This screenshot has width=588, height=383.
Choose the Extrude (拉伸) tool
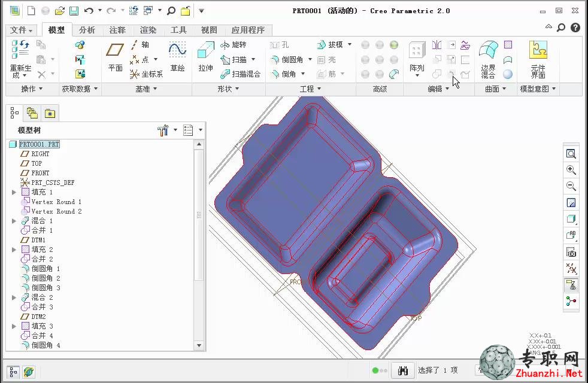coord(205,57)
